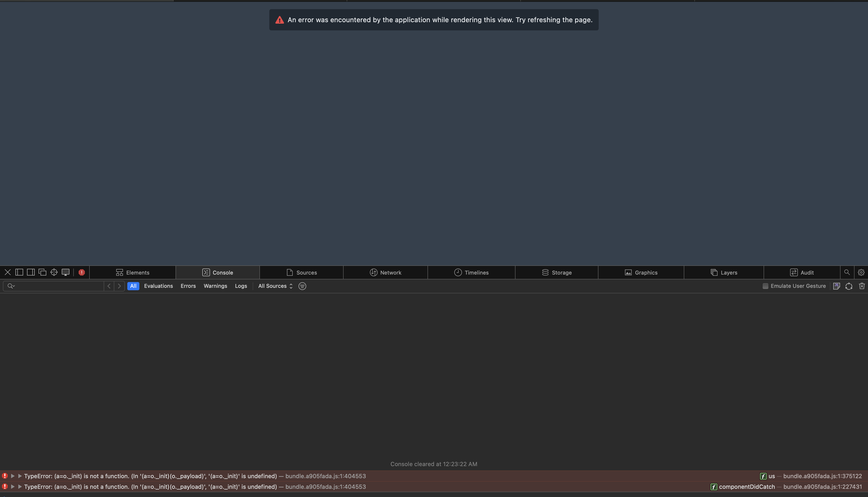Click the red error count indicator
The width and height of the screenshot is (868, 497).
click(81, 272)
